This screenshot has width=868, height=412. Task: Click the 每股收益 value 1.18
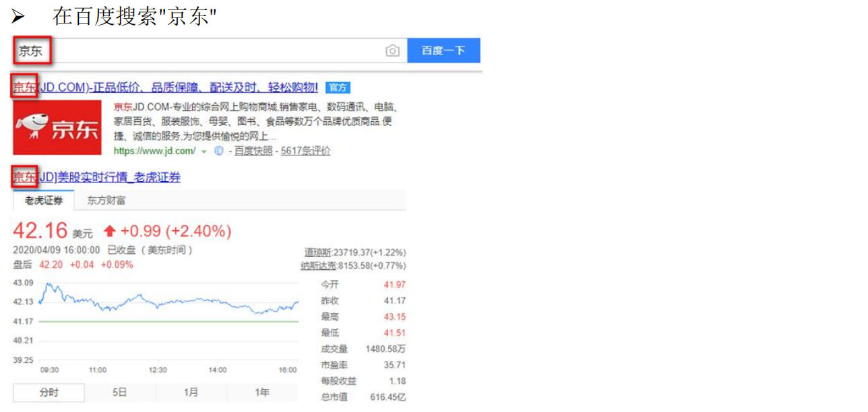398,381
